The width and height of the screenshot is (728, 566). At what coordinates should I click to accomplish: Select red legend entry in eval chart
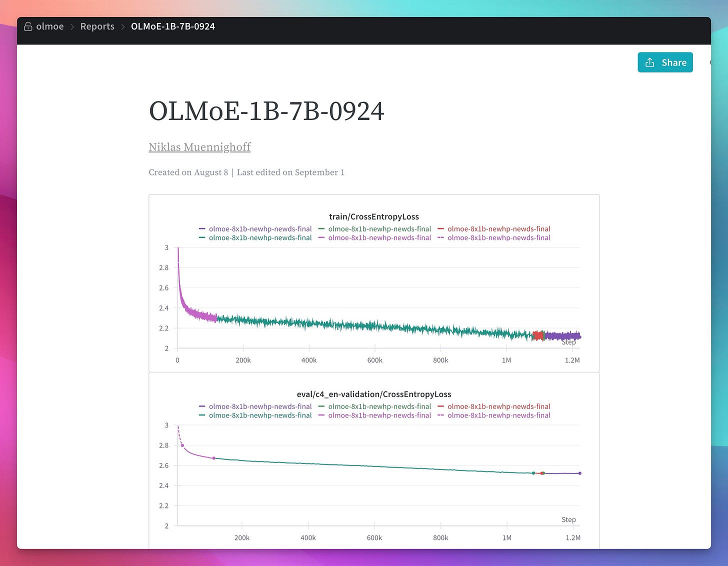coord(494,406)
